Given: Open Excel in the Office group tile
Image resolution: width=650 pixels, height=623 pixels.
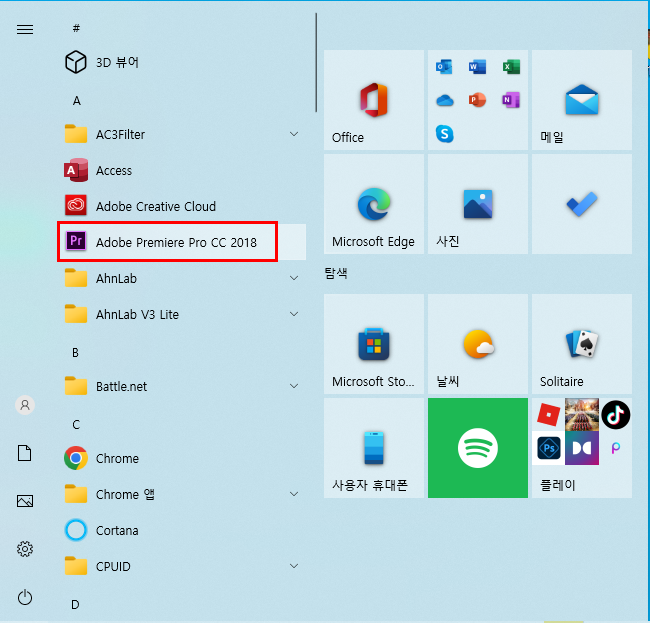Looking at the screenshot, I should tap(511, 67).
